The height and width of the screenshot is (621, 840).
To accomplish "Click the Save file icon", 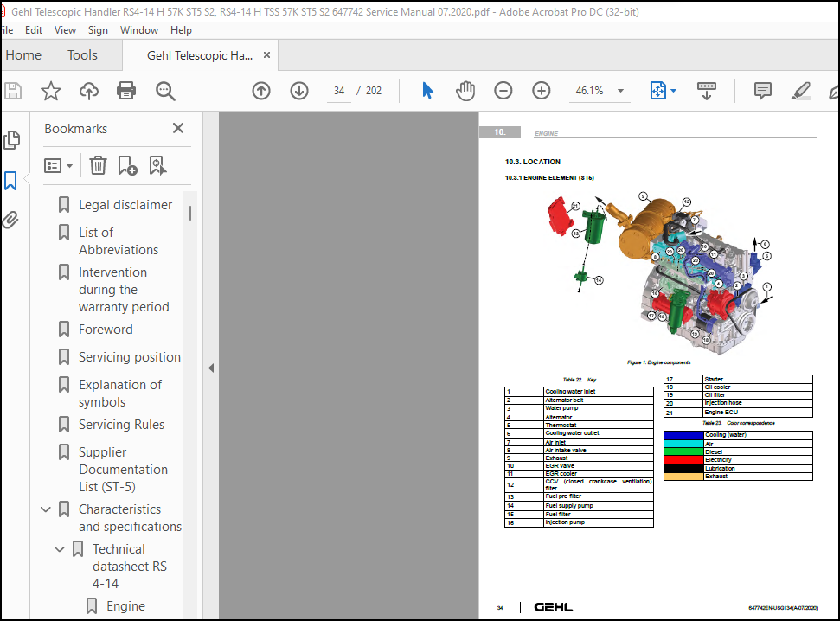I will coord(13,91).
